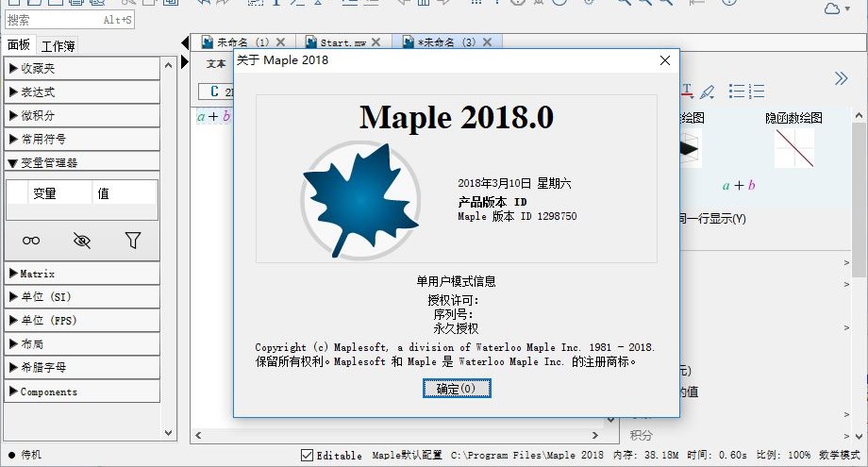The height and width of the screenshot is (467, 868).
Task: Expand the 积分 submenu arrow
Action: pyautogui.click(x=847, y=436)
